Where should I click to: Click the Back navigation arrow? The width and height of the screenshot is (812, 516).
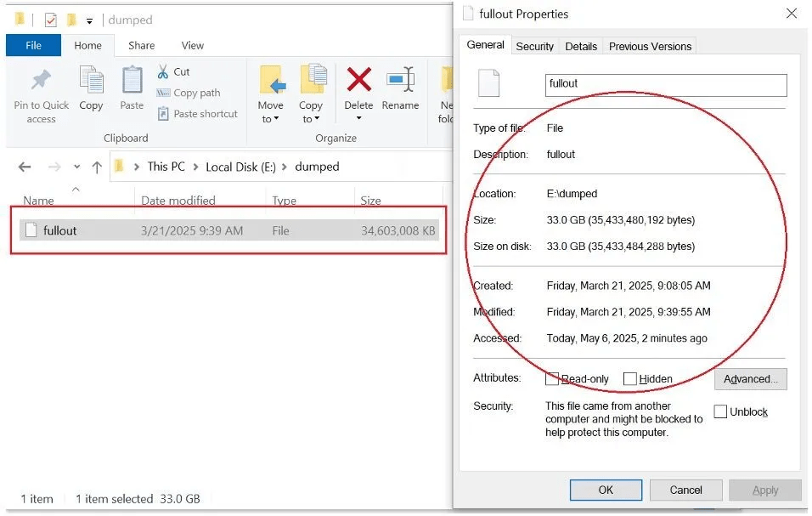[x=25, y=167]
